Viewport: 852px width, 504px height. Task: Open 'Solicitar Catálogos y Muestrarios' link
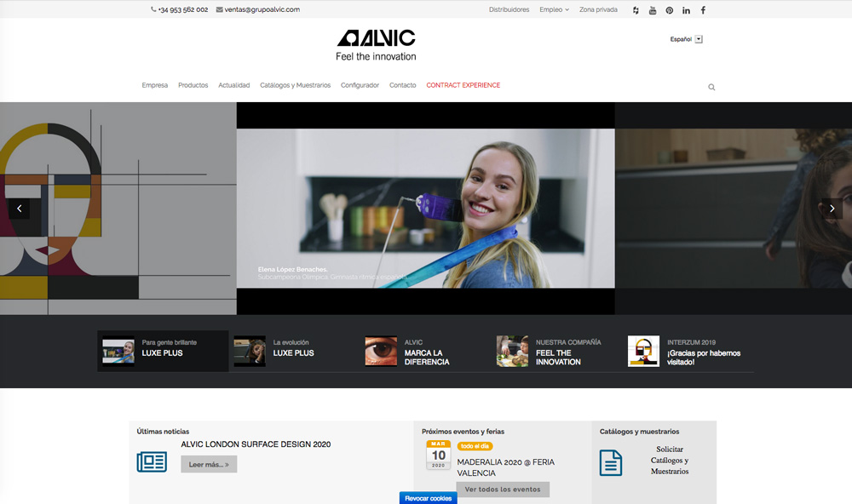[670, 461]
